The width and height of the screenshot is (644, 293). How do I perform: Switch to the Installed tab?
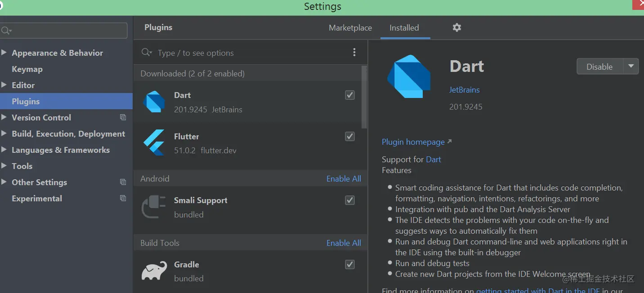(404, 28)
